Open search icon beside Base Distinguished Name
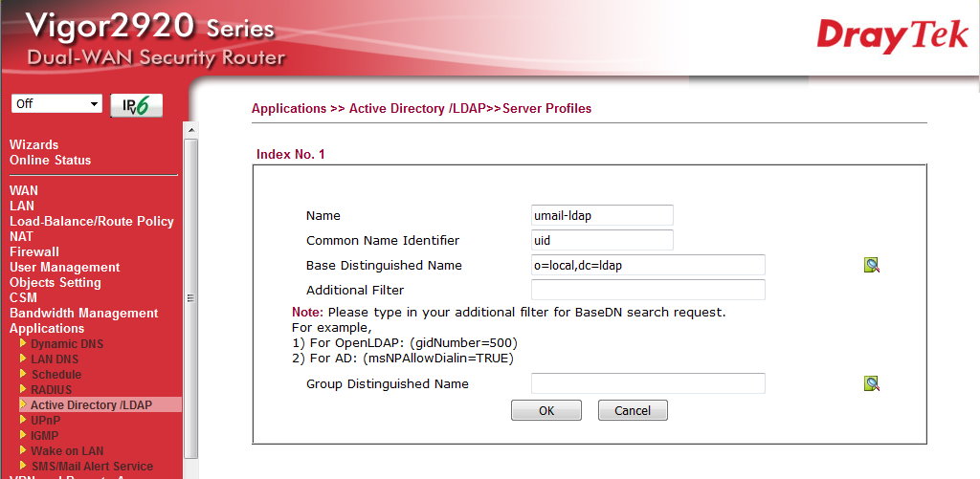This screenshot has width=980, height=479. [871, 266]
